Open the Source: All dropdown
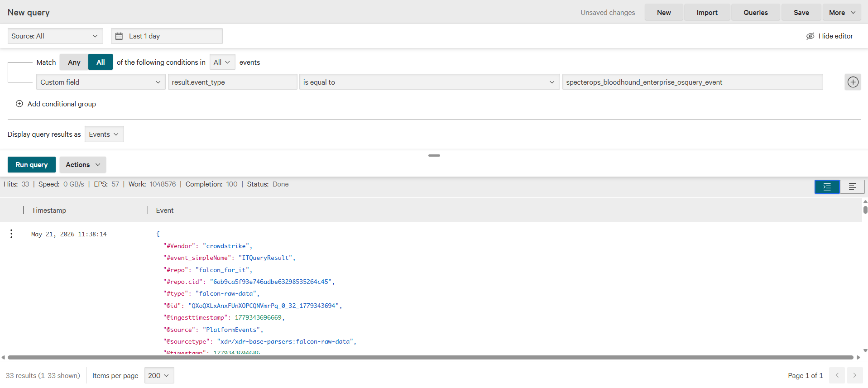The width and height of the screenshot is (868, 388). [55, 36]
